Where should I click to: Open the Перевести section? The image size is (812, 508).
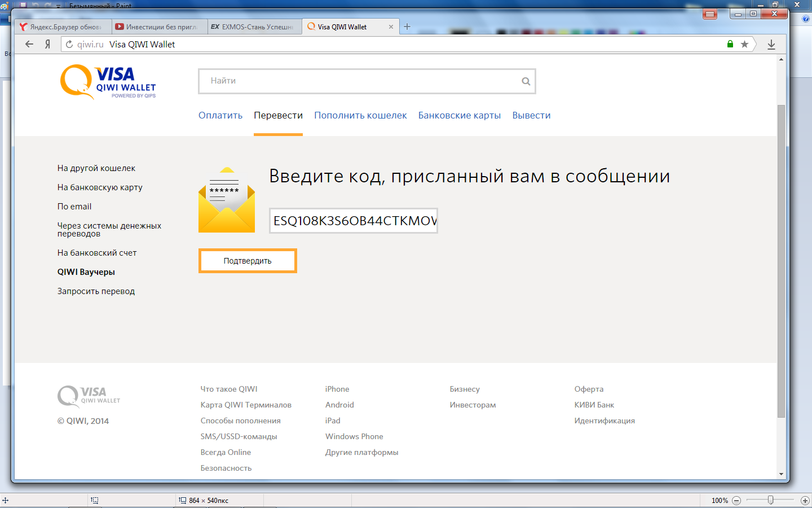(x=278, y=115)
